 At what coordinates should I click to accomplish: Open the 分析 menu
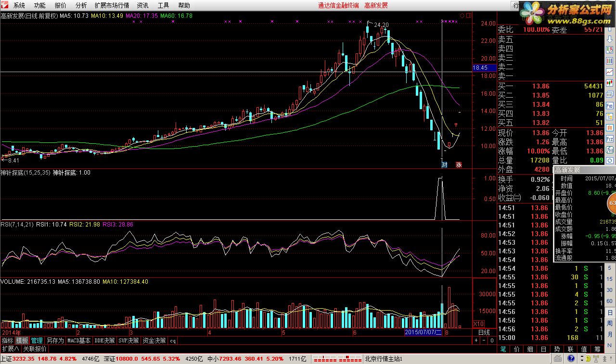(81, 5)
